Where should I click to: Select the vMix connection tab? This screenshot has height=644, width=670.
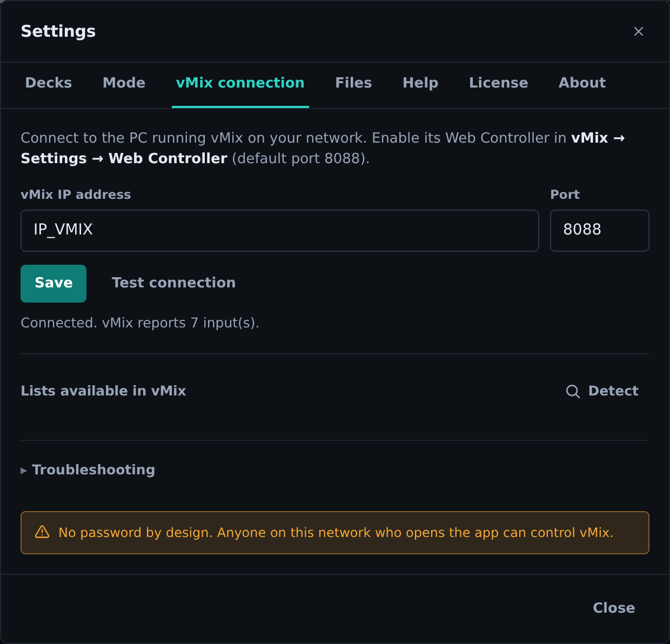click(240, 83)
